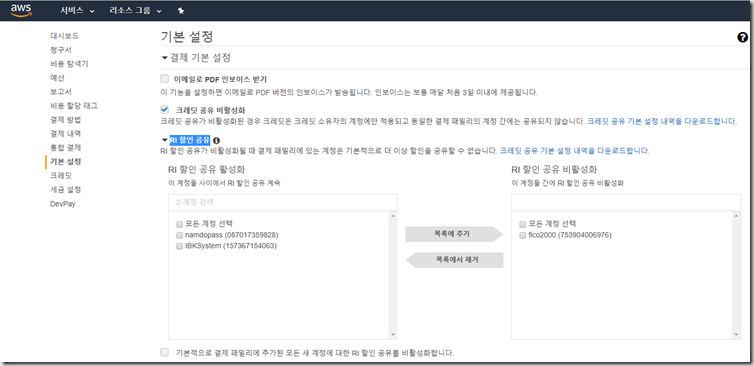Click the down arrow of the 활성화 list scrollbar

(x=393, y=335)
